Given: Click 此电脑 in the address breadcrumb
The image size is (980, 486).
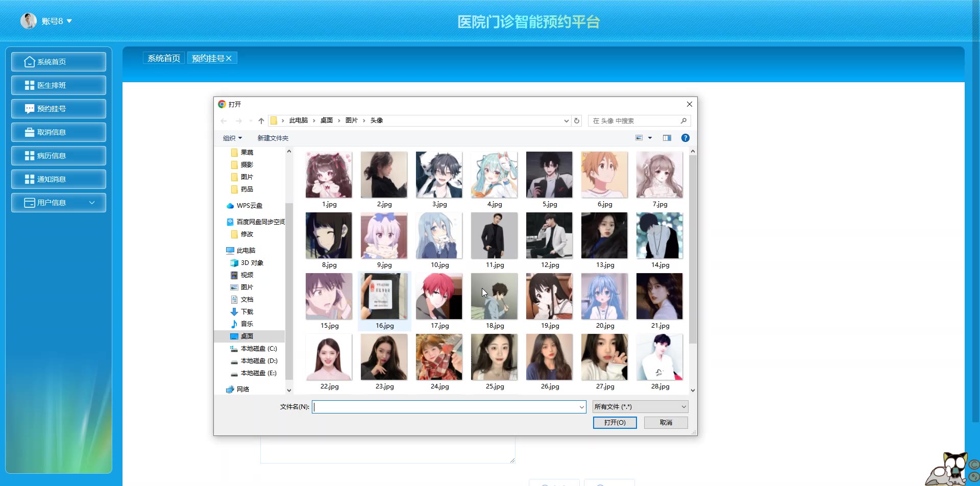Looking at the screenshot, I should (299, 121).
